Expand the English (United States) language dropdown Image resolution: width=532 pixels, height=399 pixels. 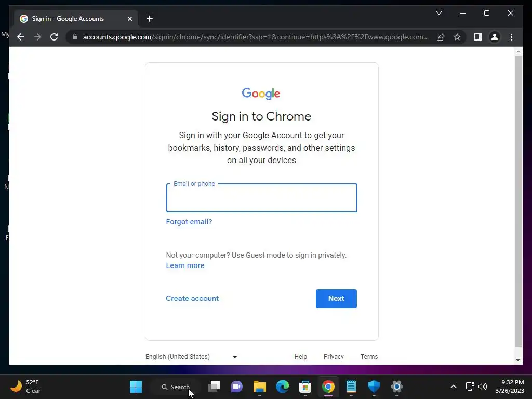192,357
